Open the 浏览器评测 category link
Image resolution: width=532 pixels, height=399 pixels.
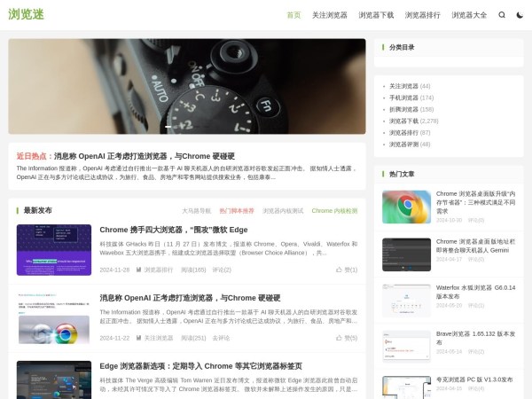403,144
